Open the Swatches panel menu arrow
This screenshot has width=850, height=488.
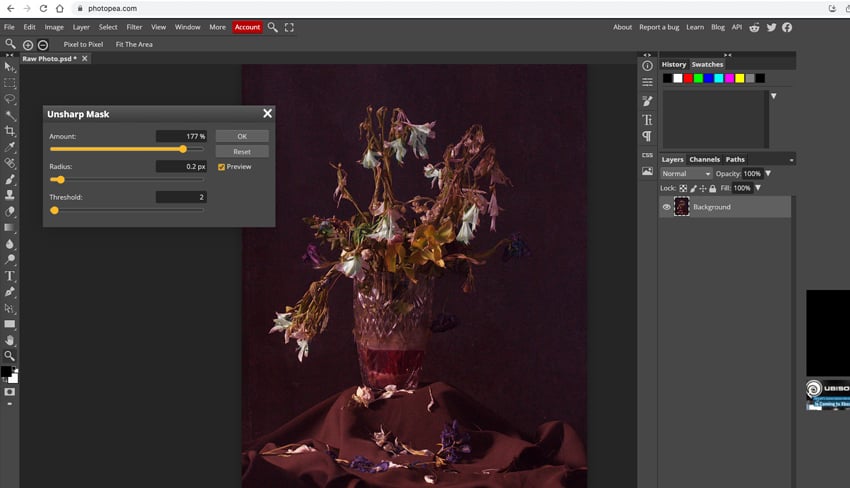(x=773, y=96)
